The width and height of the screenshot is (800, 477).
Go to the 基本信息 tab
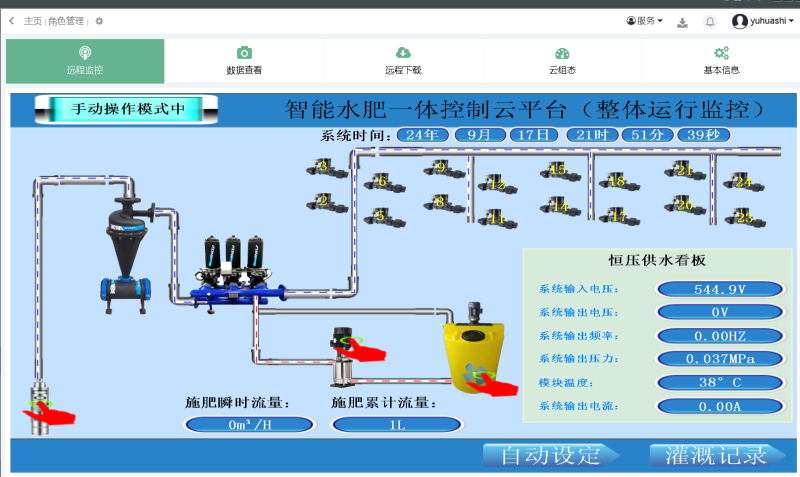pos(721,61)
